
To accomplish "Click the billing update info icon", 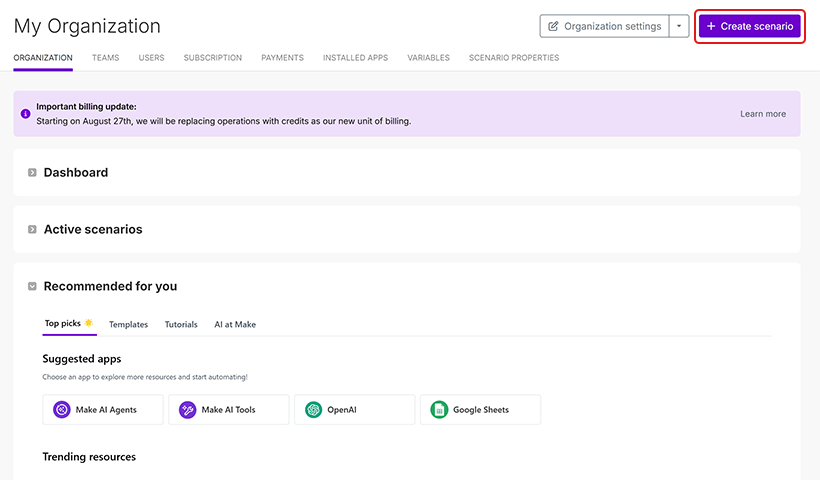I will (x=25, y=114).
